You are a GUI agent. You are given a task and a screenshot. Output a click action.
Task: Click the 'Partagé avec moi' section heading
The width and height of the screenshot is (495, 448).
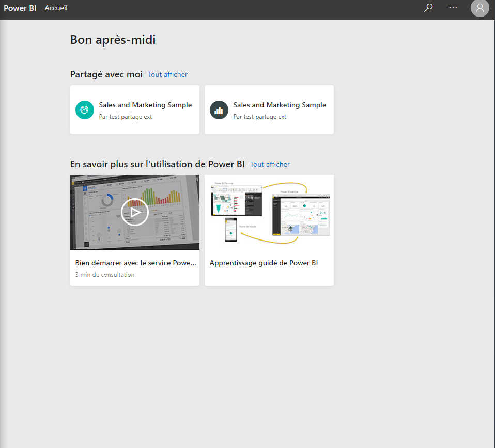tap(106, 74)
